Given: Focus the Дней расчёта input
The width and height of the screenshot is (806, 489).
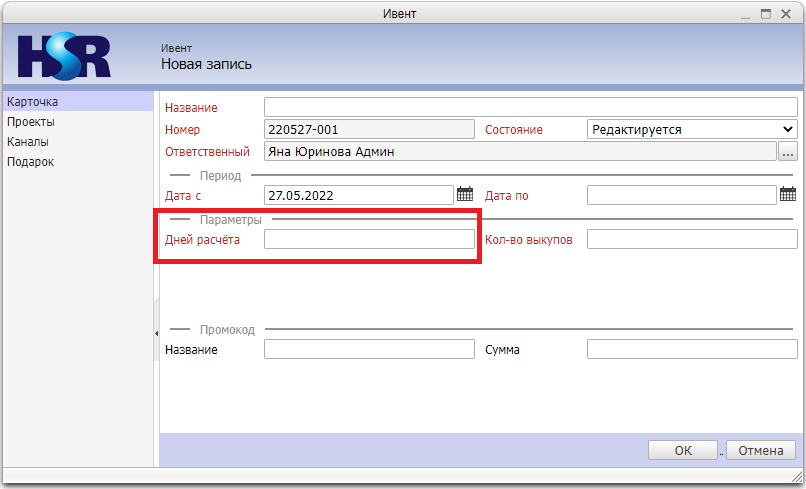Looking at the screenshot, I should [x=369, y=240].
